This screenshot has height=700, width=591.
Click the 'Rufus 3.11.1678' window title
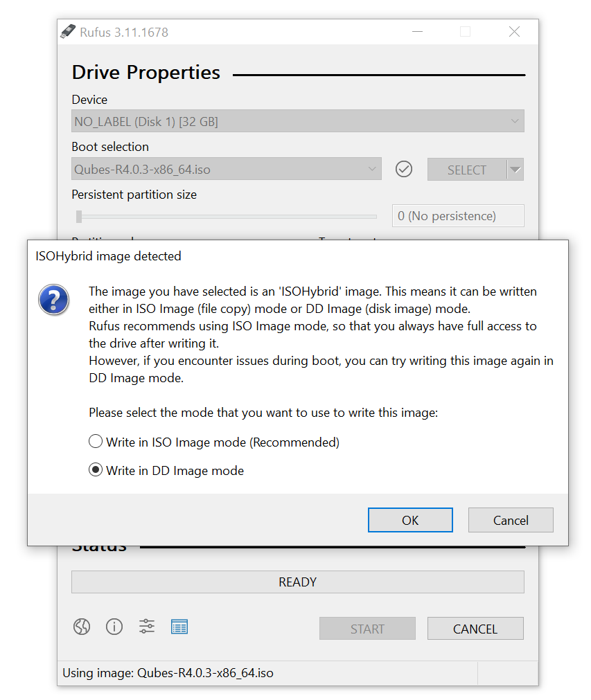124,32
